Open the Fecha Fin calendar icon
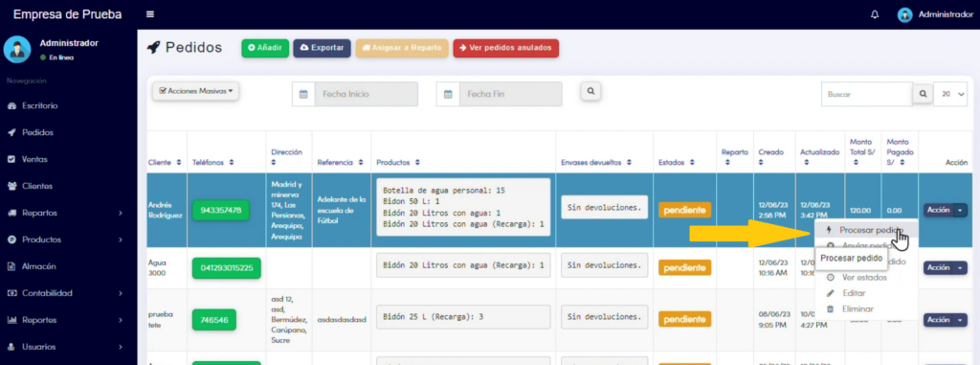Viewport: 980px width, 365px height. tap(448, 95)
